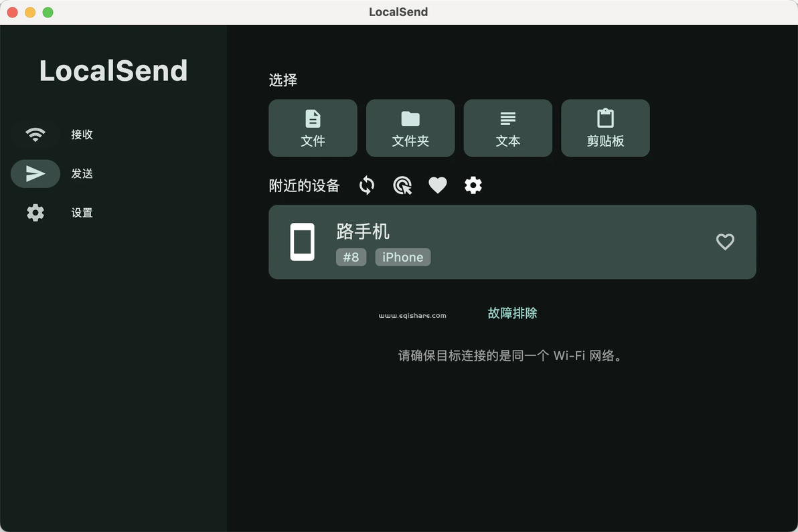Choose 文件 to send a file
The width and height of the screenshot is (798, 532).
pos(313,128)
